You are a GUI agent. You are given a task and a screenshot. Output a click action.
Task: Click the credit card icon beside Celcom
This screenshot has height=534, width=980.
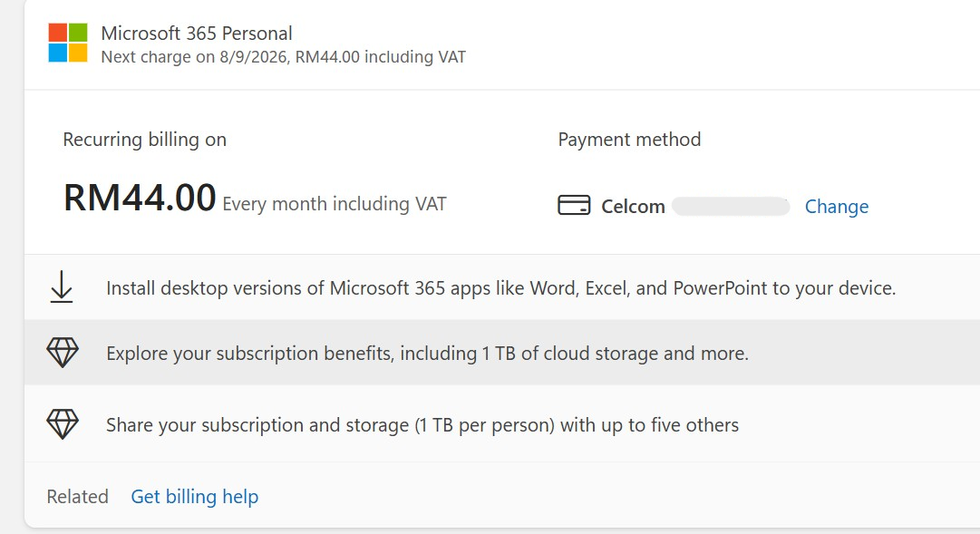[574, 205]
